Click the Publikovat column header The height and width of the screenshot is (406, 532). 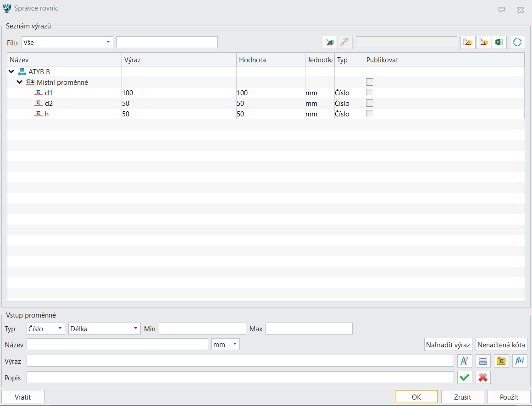(x=444, y=60)
